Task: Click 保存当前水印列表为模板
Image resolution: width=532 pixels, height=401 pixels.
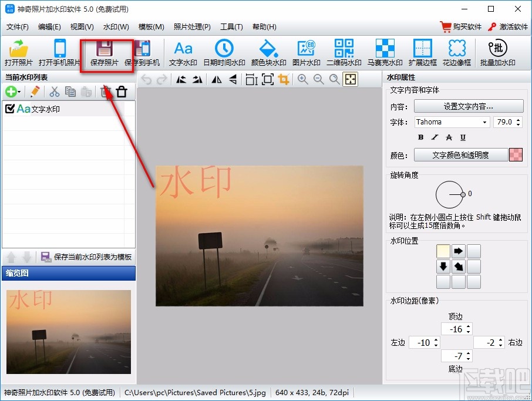Action: [x=86, y=257]
